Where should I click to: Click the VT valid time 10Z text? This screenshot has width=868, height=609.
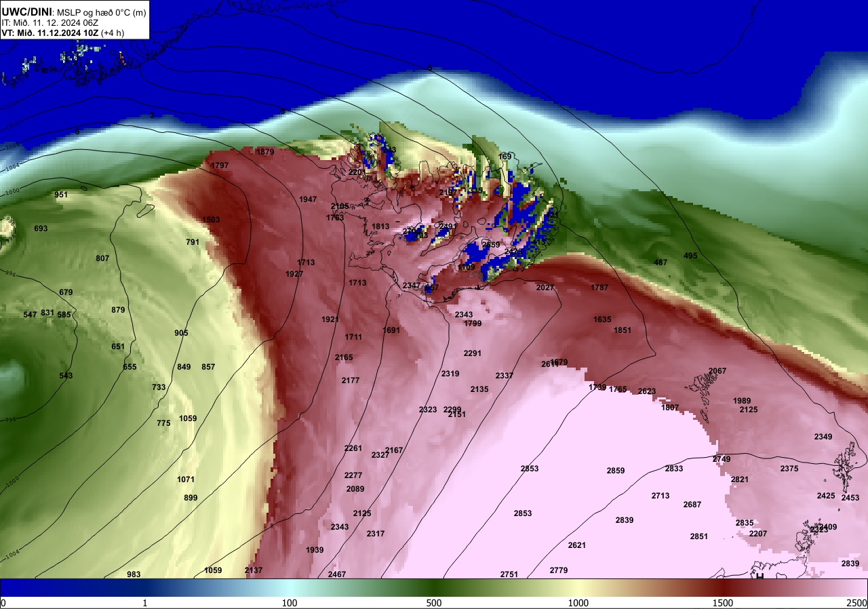point(51,33)
